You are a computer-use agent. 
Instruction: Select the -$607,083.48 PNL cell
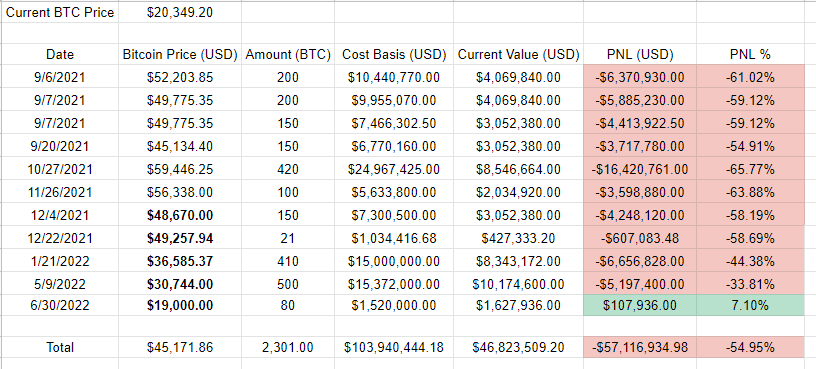pos(641,238)
